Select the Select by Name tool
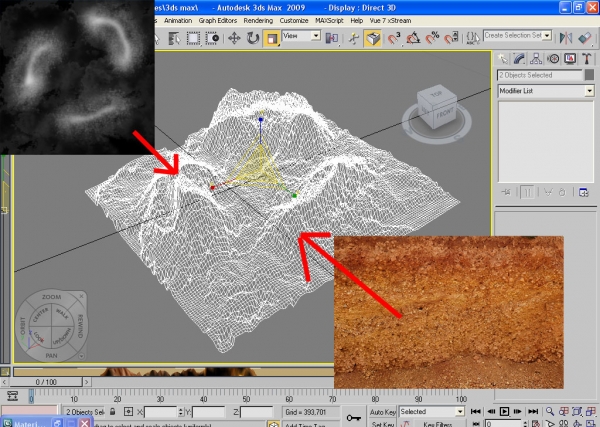Image resolution: width=600 pixels, height=427 pixels. pyautogui.click(x=174, y=38)
